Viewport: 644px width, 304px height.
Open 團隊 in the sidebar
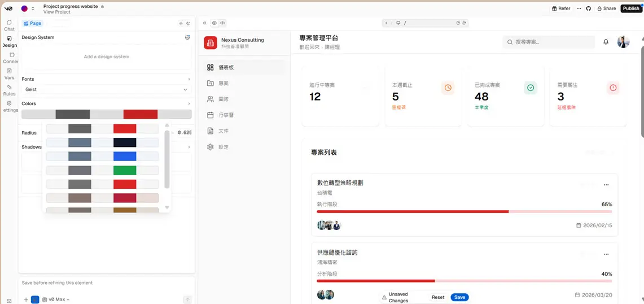coord(244,99)
